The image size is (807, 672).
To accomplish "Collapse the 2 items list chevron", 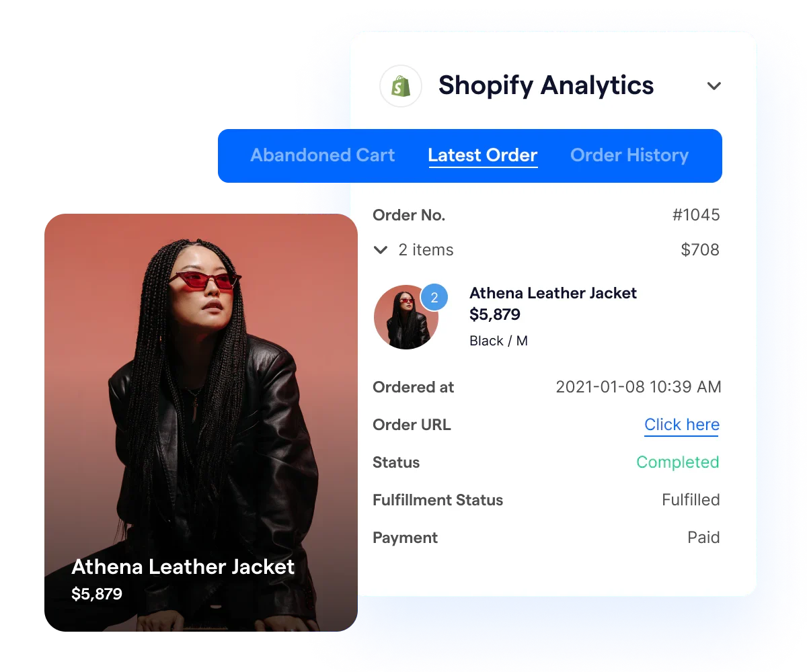I will [x=381, y=250].
